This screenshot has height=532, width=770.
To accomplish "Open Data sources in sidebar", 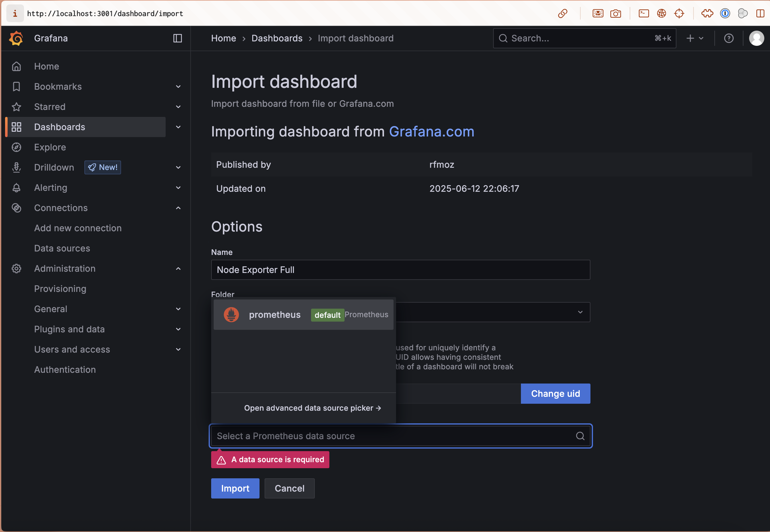I will 62,248.
